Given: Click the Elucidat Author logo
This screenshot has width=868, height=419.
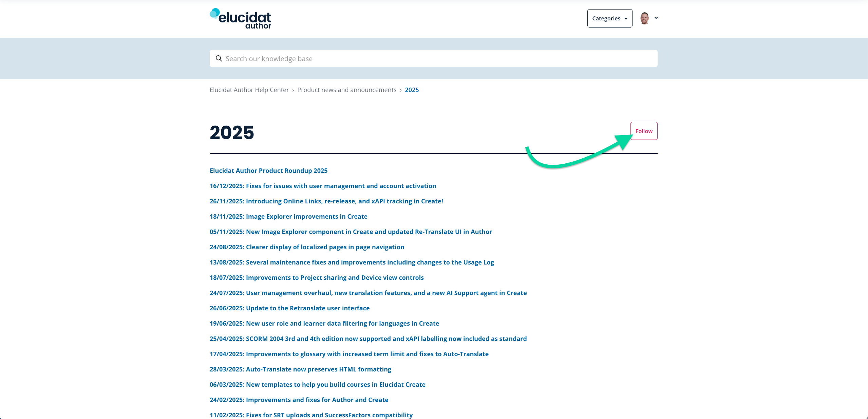Looking at the screenshot, I should click(x=240, y=19).
